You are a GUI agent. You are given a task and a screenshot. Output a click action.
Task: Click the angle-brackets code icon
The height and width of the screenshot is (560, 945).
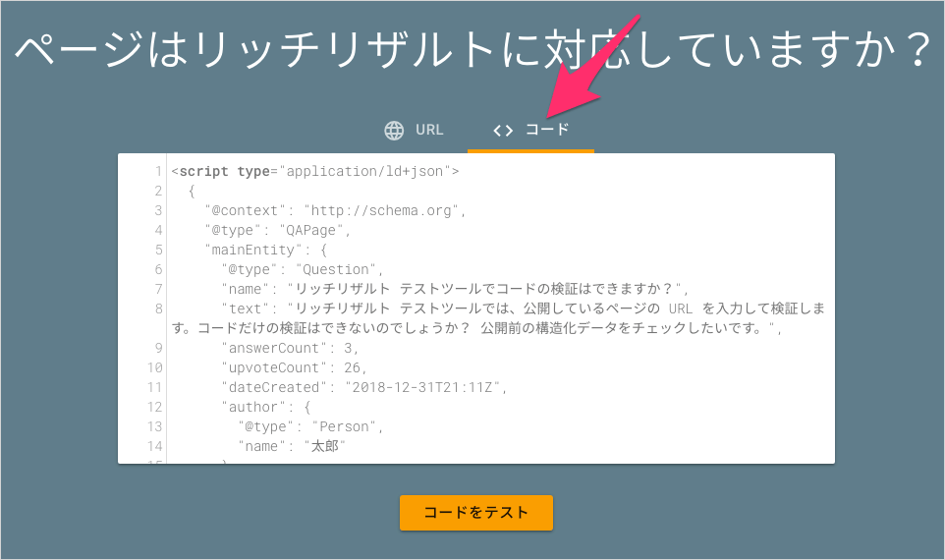point(503,131)
